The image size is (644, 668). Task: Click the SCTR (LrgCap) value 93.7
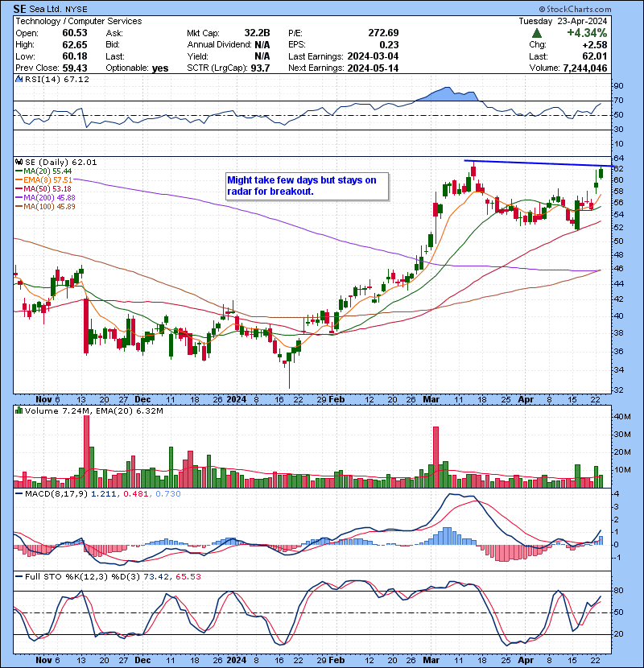pos(260,68)
